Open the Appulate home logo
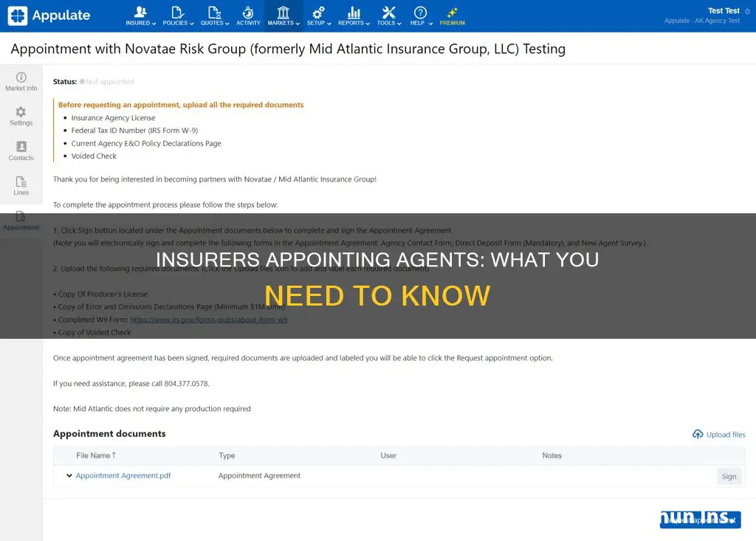Viewport: 756px width, 541px height. 49,15
